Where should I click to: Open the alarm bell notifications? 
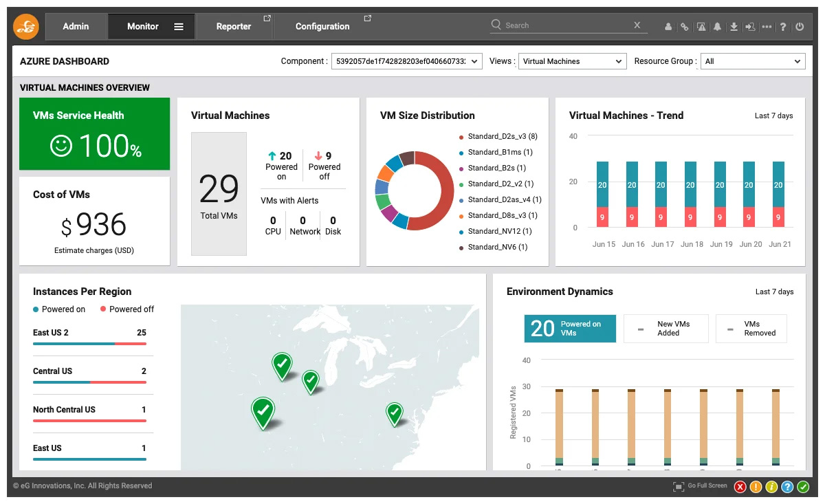[x=717, y=27]
